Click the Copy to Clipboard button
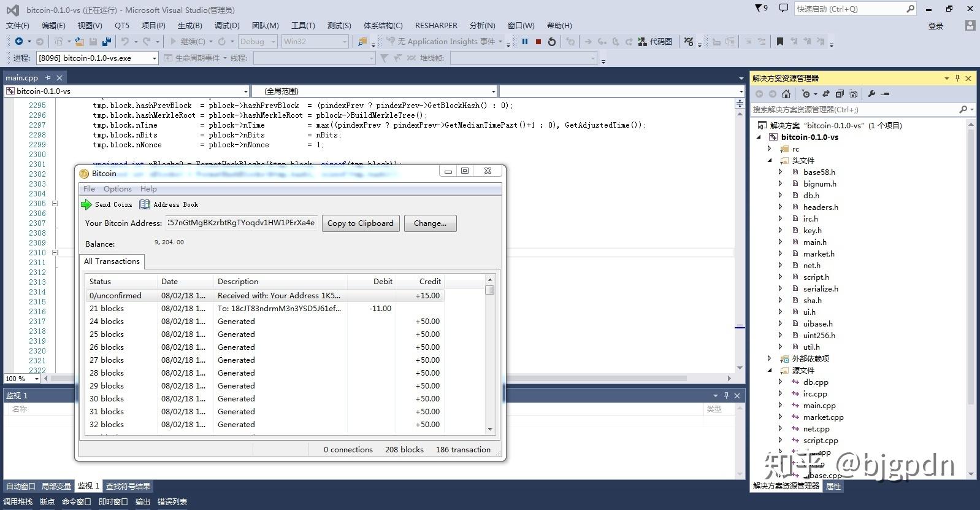The width and height of the screenshot is (980, 510). click(x=361, y=223)
